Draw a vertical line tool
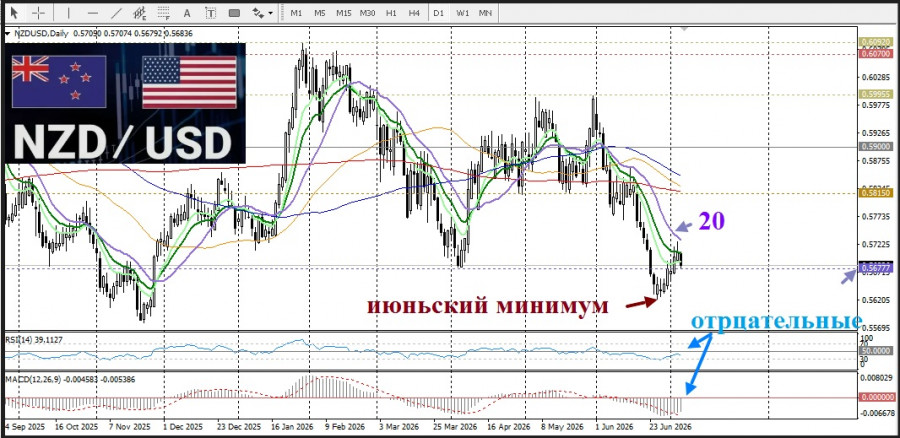This screenshot has width=900, height=438. [x=69, y=13]
